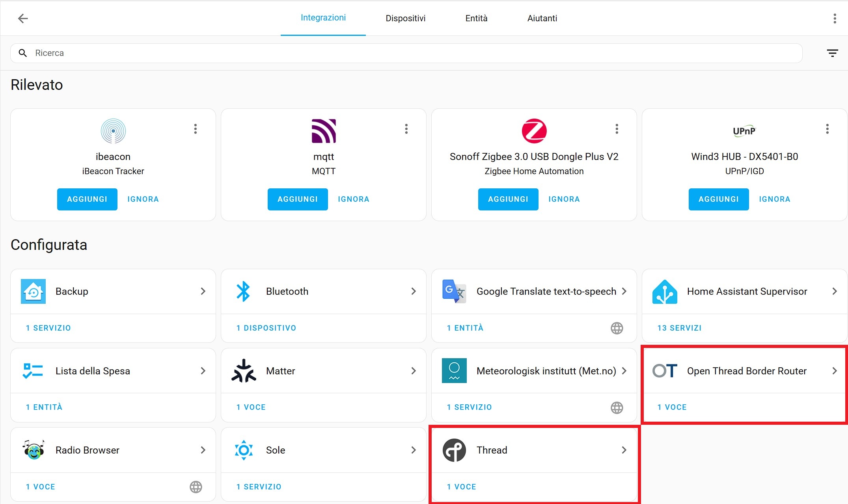Screen dimensions: 848x504
Task: Click the Met.no weather icon
Action: point(454,371)
